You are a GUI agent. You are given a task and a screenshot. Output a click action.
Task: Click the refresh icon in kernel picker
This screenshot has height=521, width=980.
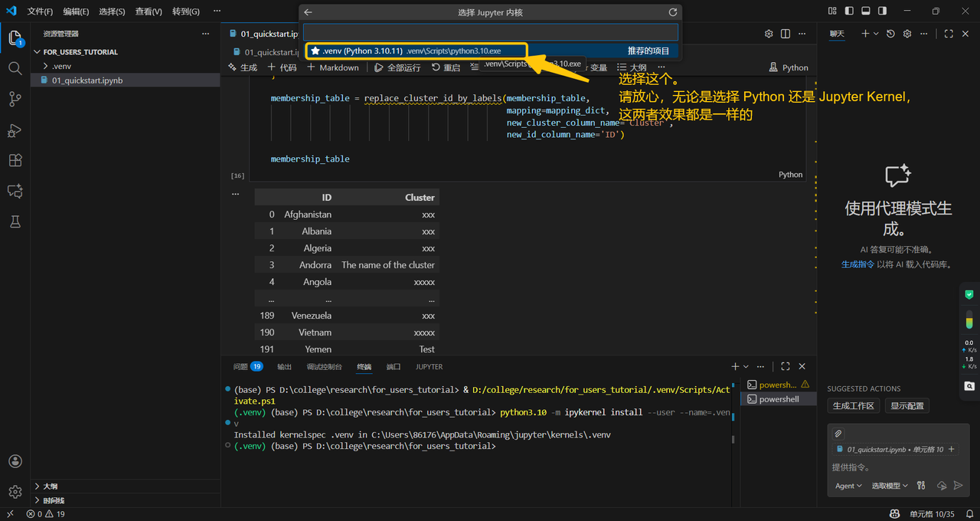(x=673, y=12)
